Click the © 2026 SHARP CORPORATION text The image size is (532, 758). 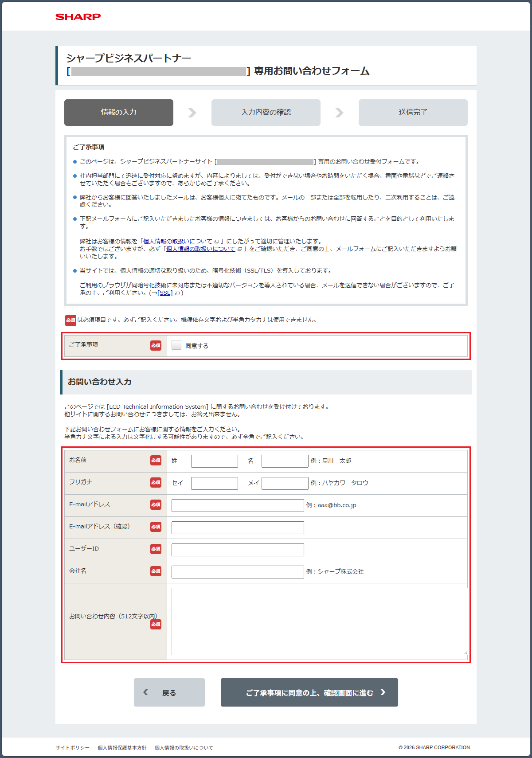(x=434, y=747)
